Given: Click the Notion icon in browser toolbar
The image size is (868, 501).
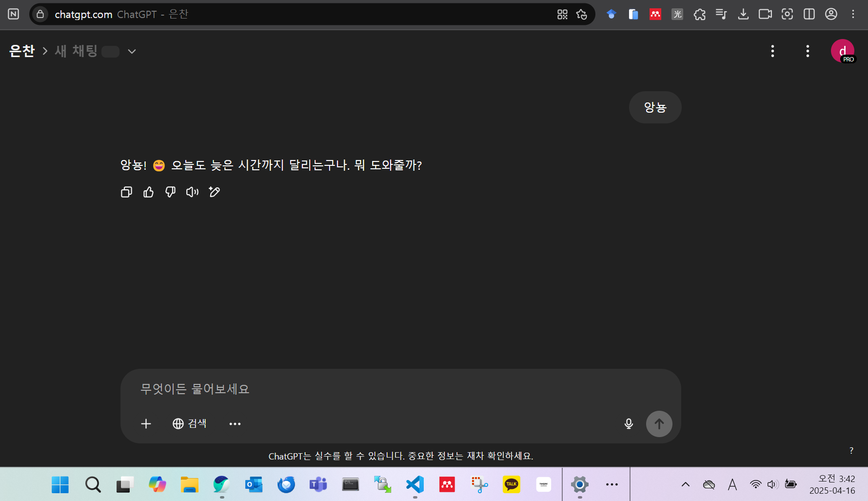Looking at the screenshot, I should pos(14,14).
